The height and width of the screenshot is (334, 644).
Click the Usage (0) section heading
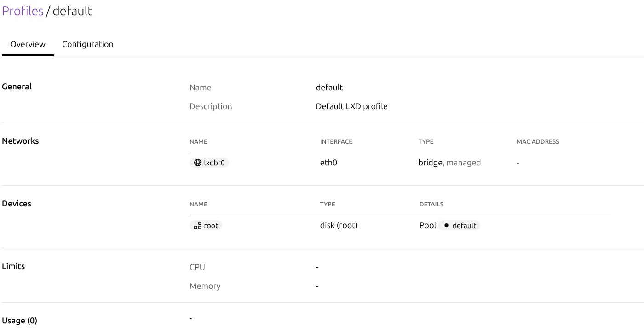[x=19, y=321]
